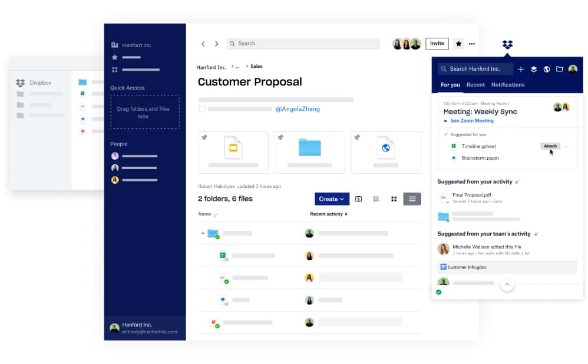Open the three-dots overflow icon near Invite
Viewport: 588px width, 364px height.
point(471,44)
